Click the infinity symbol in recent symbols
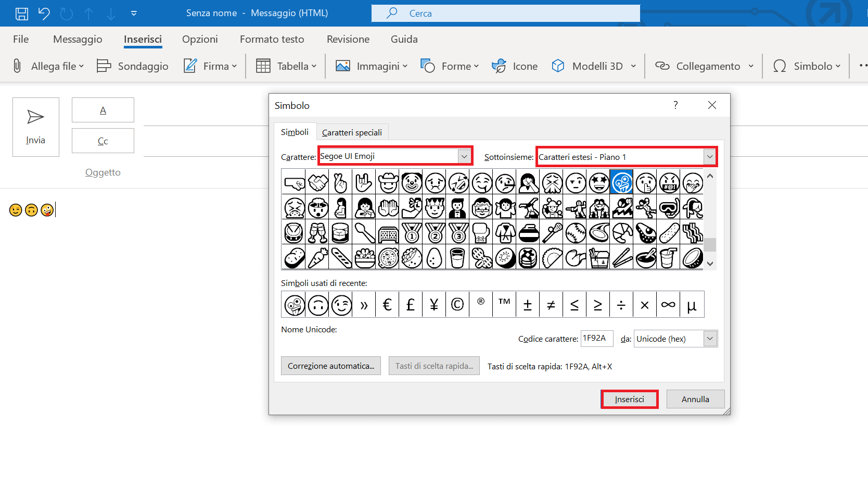The image size is (868, 486). (668, 305)
